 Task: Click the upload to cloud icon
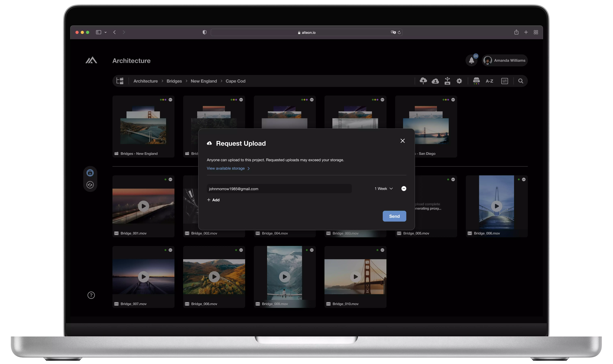[x=423, y=81]
